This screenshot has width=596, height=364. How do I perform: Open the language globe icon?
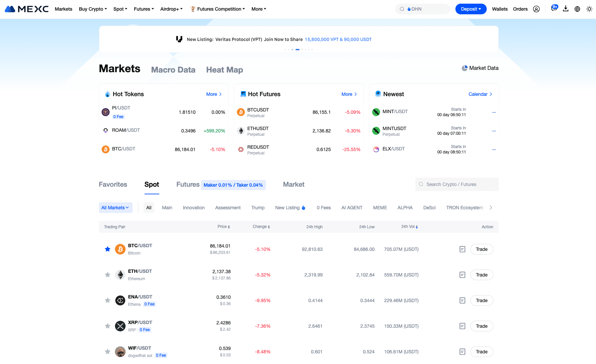click(x=577, y=9)
